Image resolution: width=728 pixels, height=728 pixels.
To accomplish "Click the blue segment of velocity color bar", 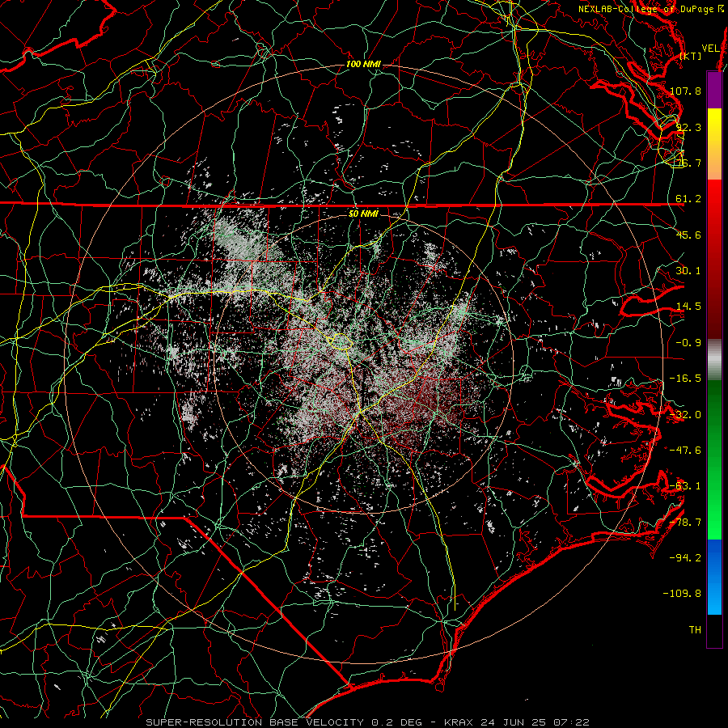I will click(x=714, y=577).
